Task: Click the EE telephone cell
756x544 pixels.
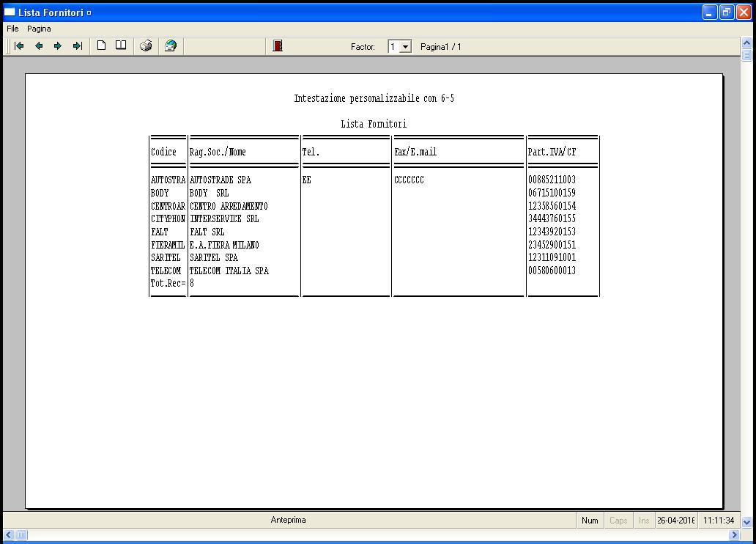Action: (x=307, y=180)
